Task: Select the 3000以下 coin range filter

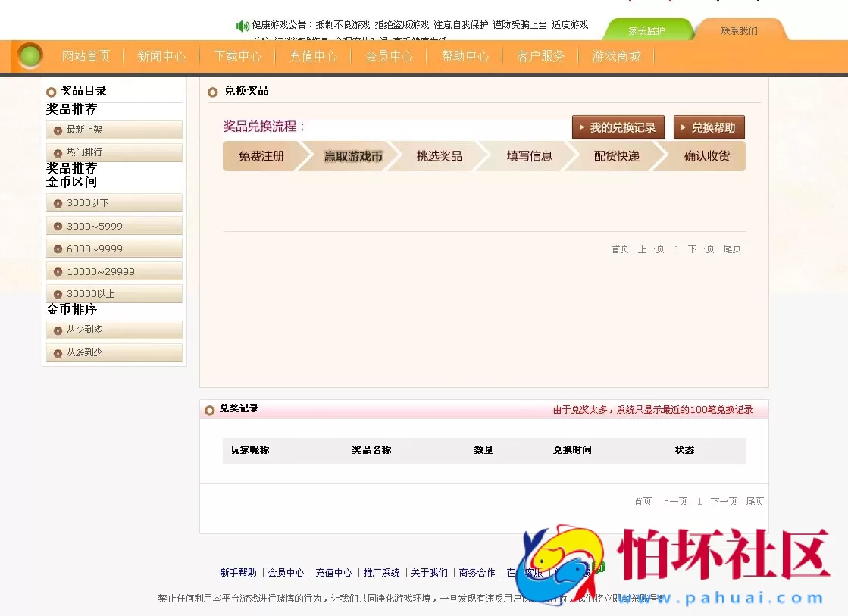Action: click(x=114, y=203)
